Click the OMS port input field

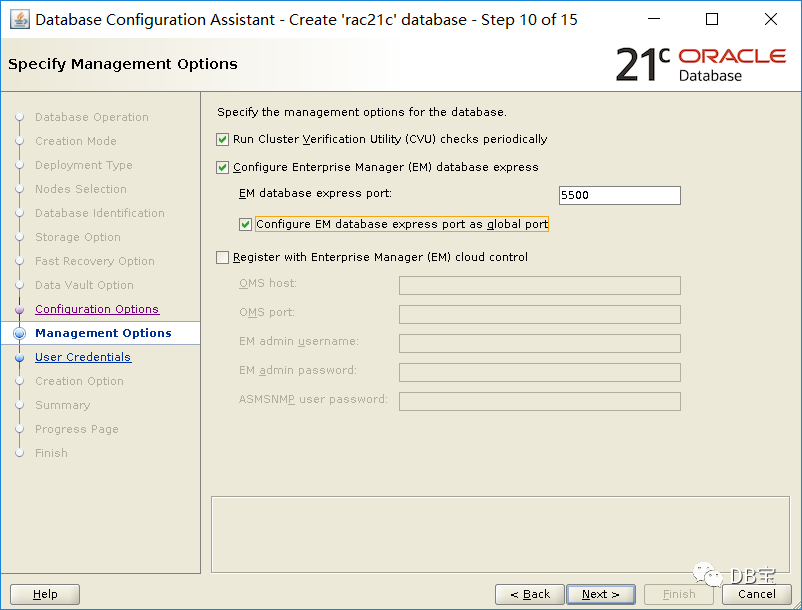(540, 314)
